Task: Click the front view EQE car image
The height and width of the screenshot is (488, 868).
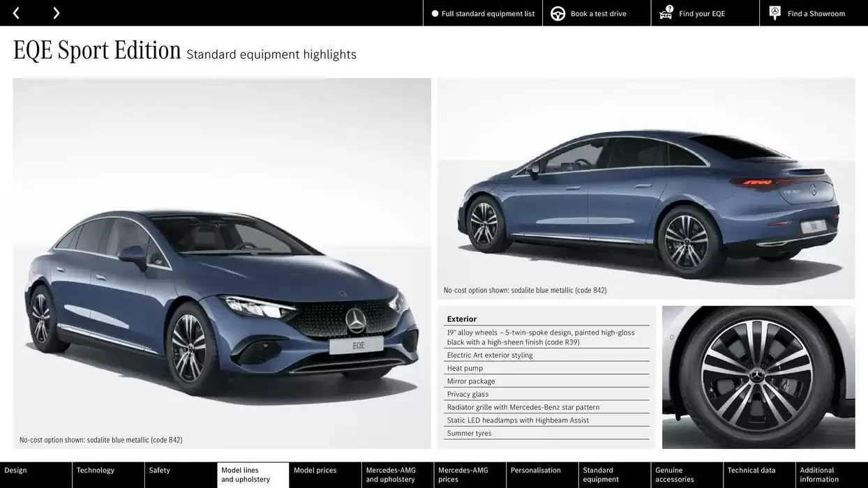Action: [x=222, y=264]
